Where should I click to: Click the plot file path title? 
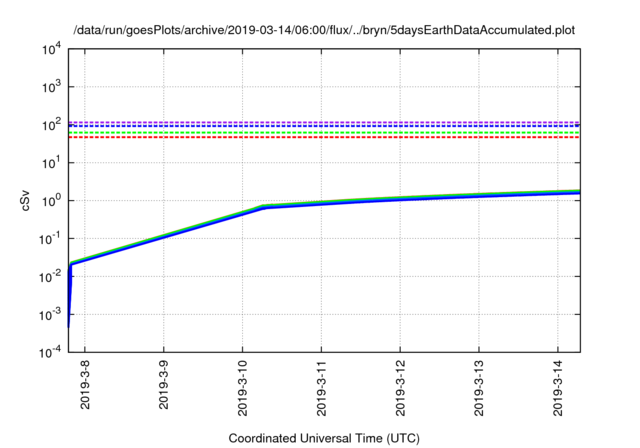pos(324,30)
